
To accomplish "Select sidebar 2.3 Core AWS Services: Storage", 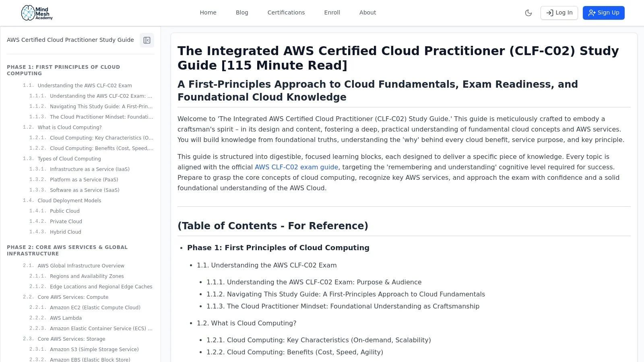I will click(71, 339).
